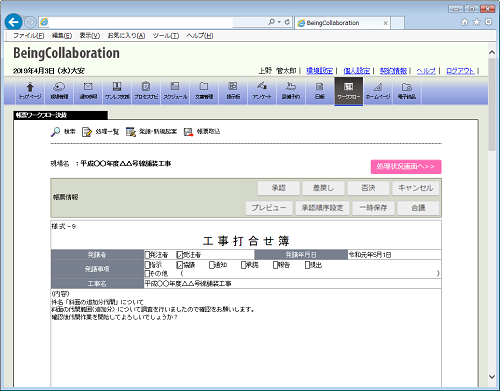Open the 掲示板 navigation icon
This screenshot has height=391, width=500.
click(x=233, y=91)
